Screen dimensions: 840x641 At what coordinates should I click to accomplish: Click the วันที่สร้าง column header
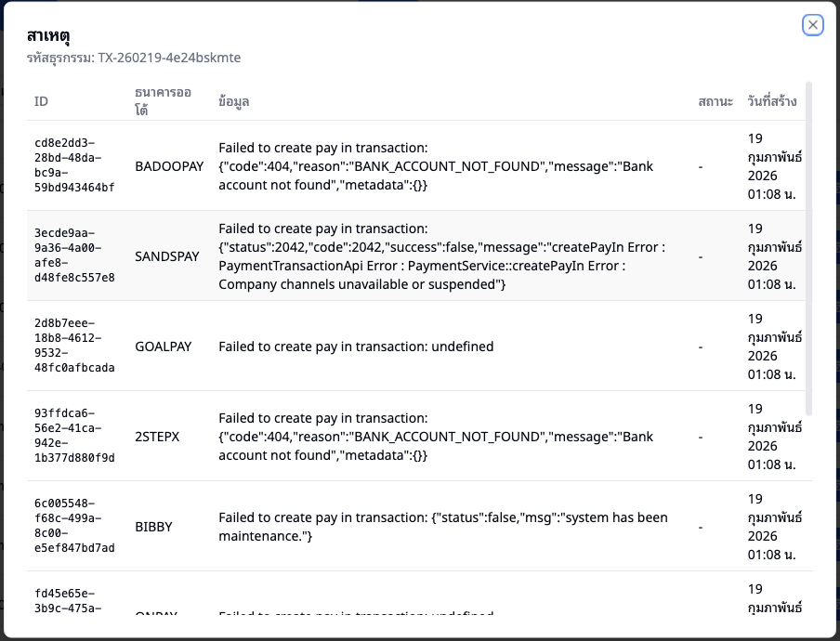click(772, 101)
